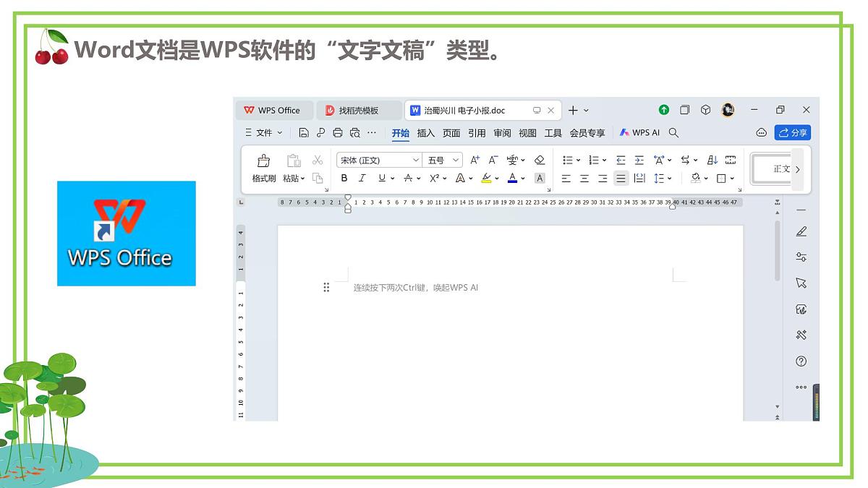Click the green upload arrow icon

point(664,110)
